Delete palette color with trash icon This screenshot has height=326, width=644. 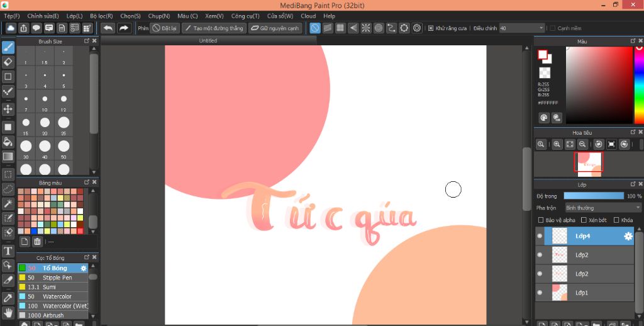[x=37, y=241]
